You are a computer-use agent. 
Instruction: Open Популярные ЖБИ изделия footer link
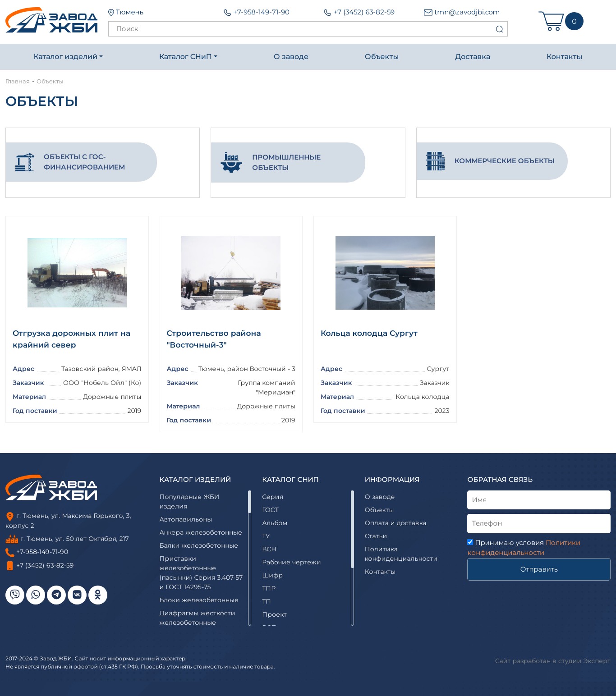tap(189, 501)
